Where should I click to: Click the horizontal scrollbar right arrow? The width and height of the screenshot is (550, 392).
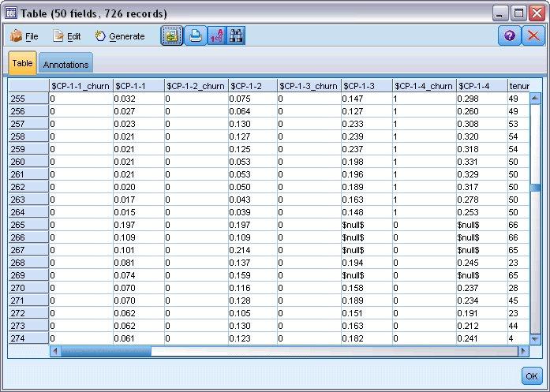point(523,351)
